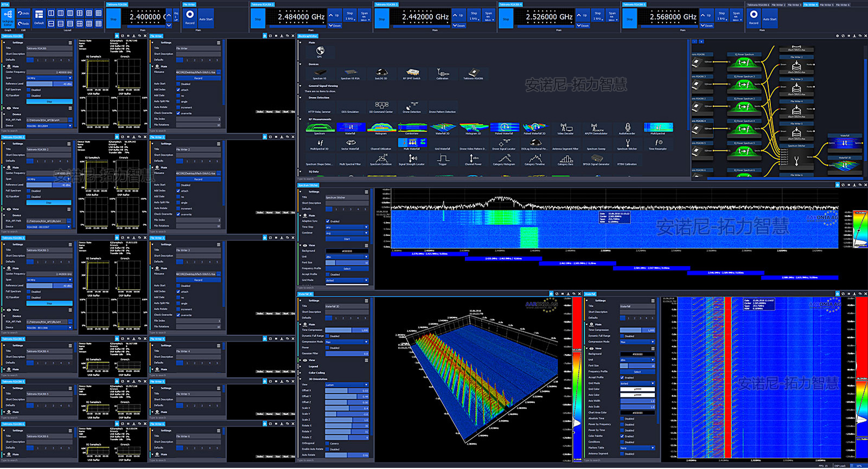Select the Video Decoder block
Viewport: 868px width, 469px height.
click(x=565, y=129)
